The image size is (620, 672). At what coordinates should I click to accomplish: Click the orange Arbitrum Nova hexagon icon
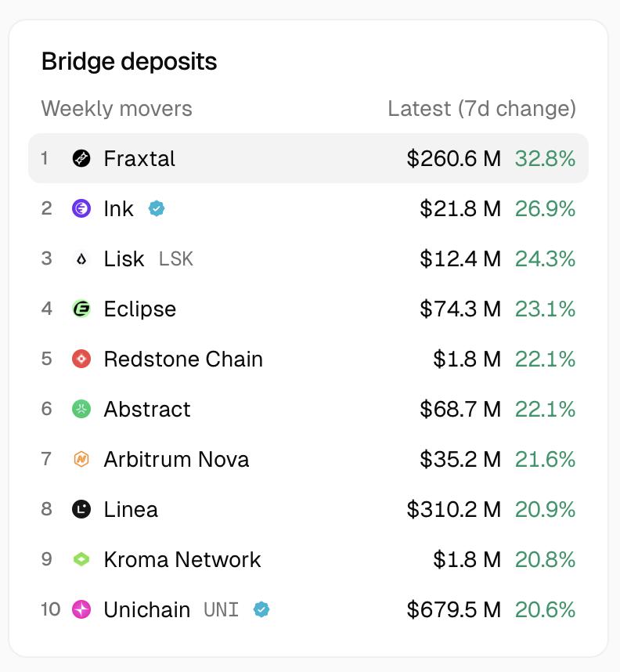(x=81, y=459)
